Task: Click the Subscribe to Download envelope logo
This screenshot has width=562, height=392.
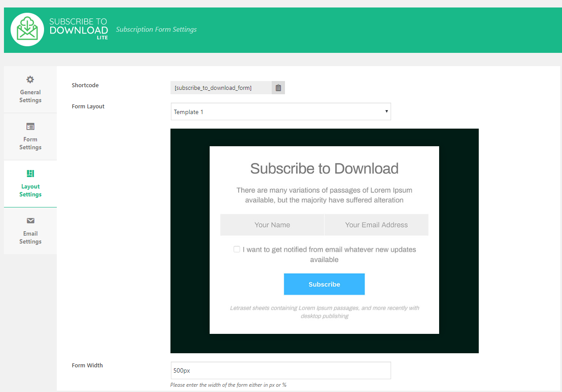Action: pyautogui.click(x=27, y=30)
